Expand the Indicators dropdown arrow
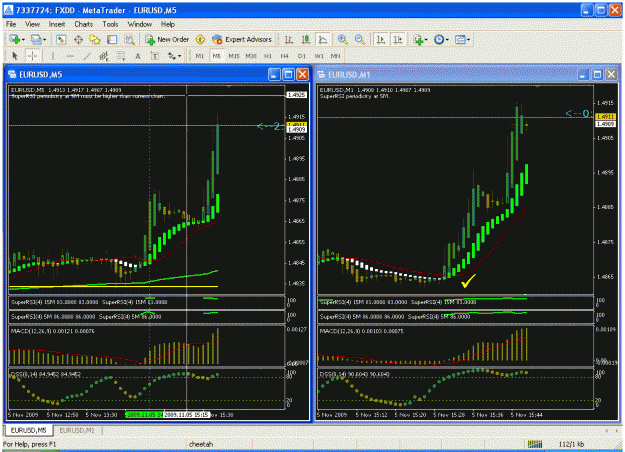This screenshot has height=452, width=625. tap(426, 40)
